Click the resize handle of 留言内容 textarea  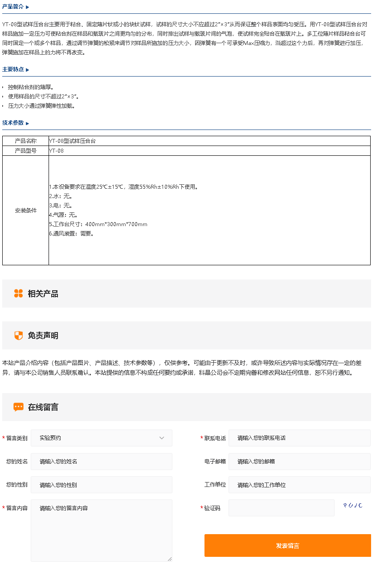pyautogui.click(x=169, y=559)
